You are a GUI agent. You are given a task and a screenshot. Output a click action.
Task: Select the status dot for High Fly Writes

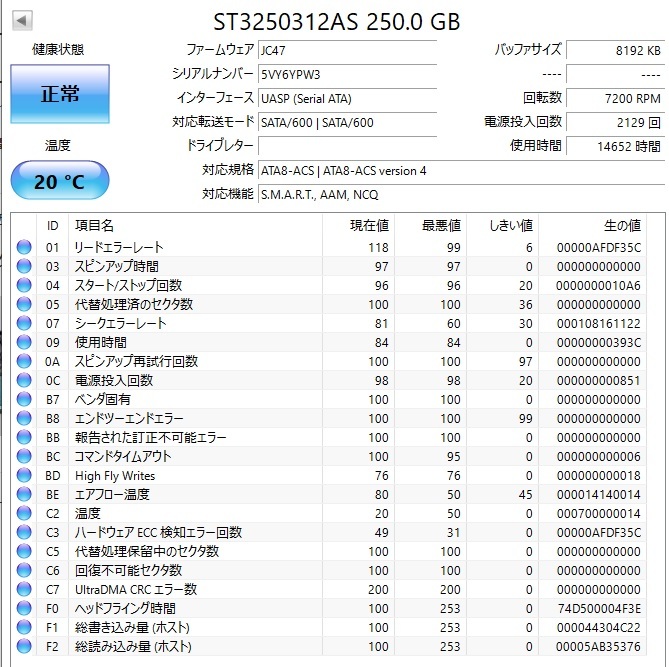click(x=24, y=475)
